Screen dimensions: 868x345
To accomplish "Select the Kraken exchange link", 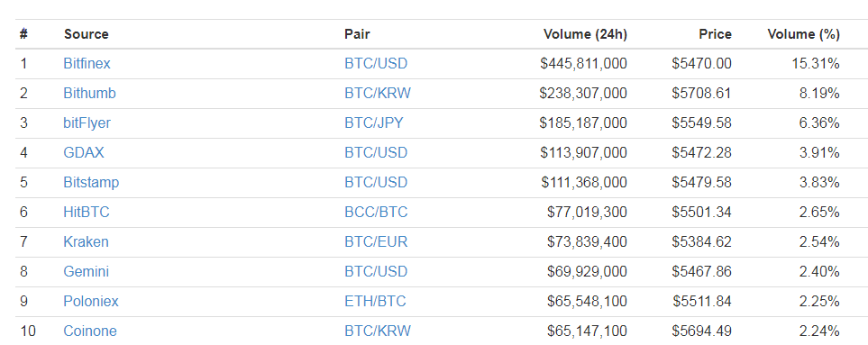I will point(86,242).
